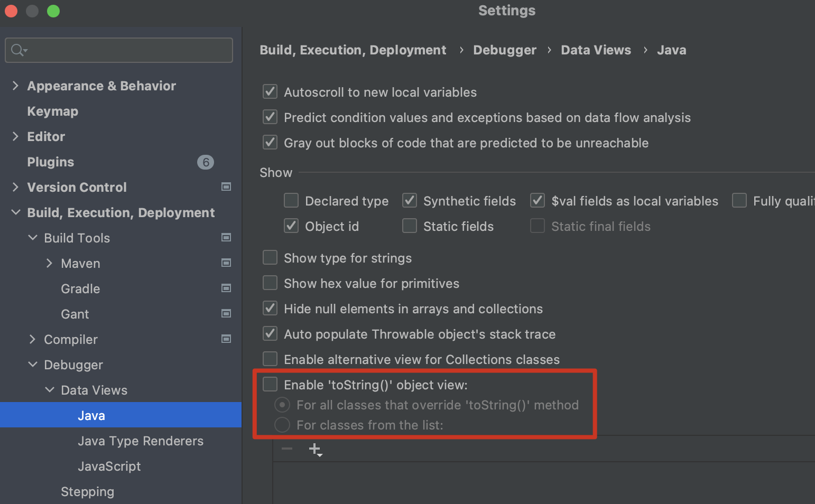Click project-level icon beside Compiler
This screenshot has height=504, width=815.
coord(226,339)
